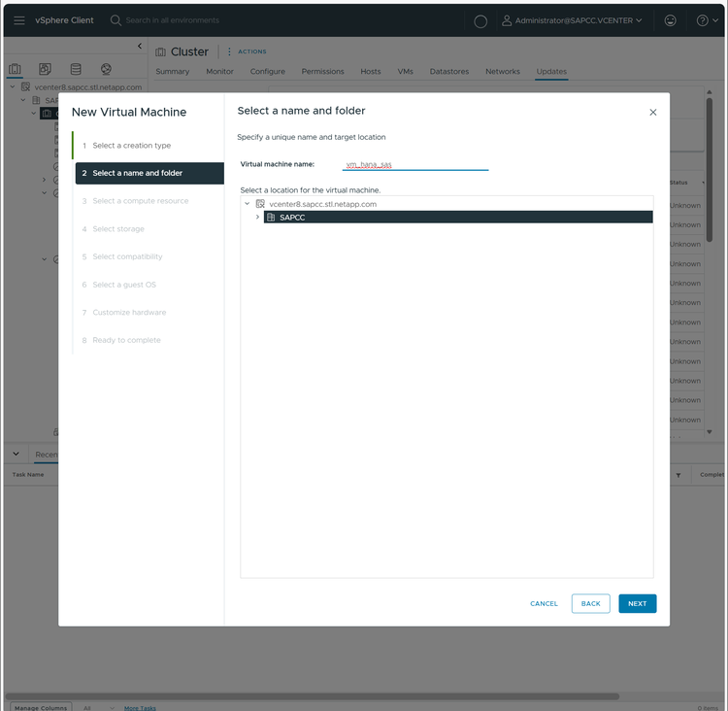Open the Hosts tab

tap(371, 72)
